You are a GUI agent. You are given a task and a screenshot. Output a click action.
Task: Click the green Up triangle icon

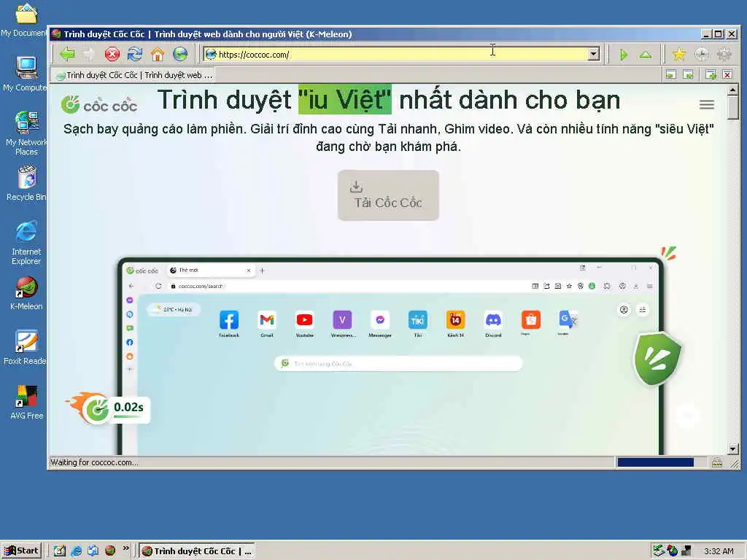pos(646,55)
